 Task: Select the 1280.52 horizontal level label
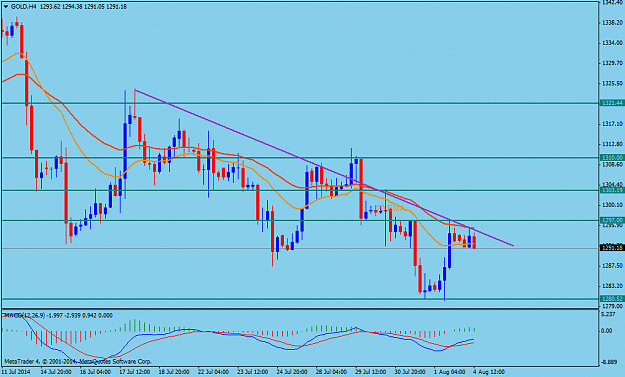click(612, 299)
